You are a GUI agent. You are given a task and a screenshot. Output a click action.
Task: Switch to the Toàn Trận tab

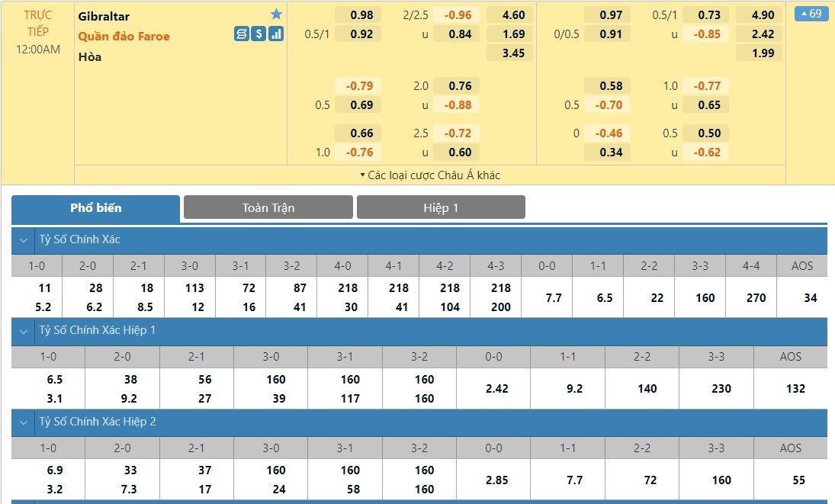coord(268,207)
